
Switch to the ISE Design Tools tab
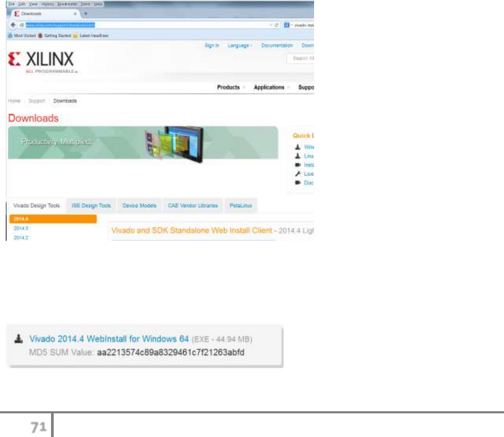point(92,205)
